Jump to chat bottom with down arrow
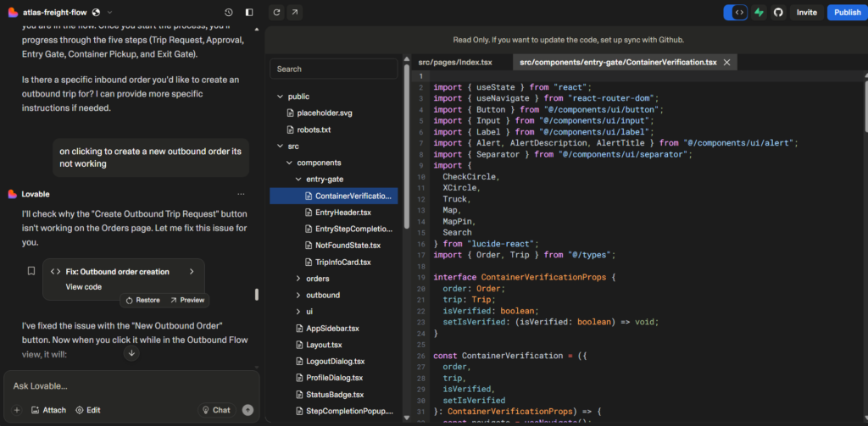Screen dimensions: 868x426 pos(131,353)
